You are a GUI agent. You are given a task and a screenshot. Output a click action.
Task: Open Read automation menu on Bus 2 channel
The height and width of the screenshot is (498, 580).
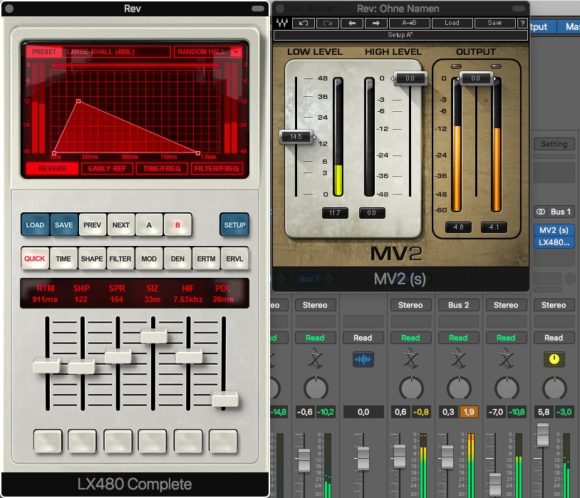click(458, 338)
